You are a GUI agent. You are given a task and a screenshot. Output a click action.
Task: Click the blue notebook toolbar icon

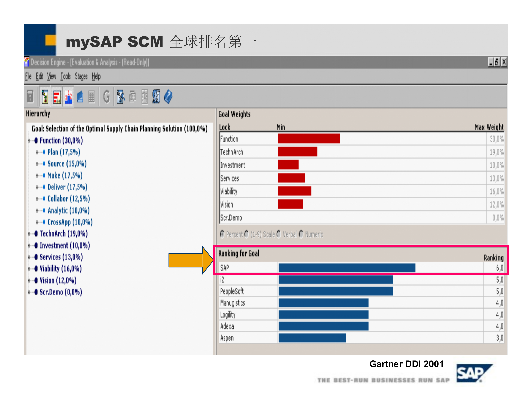tap(80, 97)
